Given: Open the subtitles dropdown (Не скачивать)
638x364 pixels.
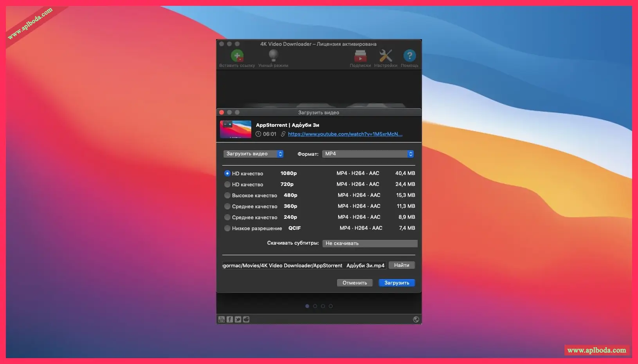Looking at the screenshot, I should click(x=369, y=243).
